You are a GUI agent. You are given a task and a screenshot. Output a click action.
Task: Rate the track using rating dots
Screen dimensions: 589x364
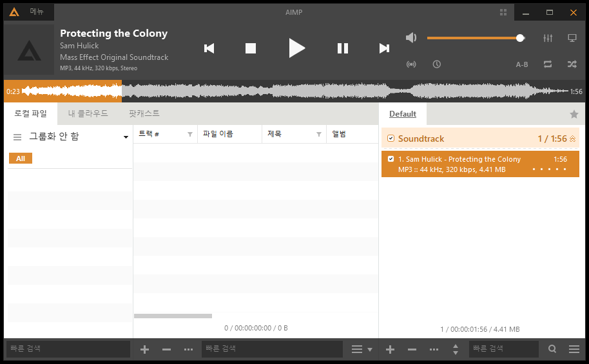point(549,169)
